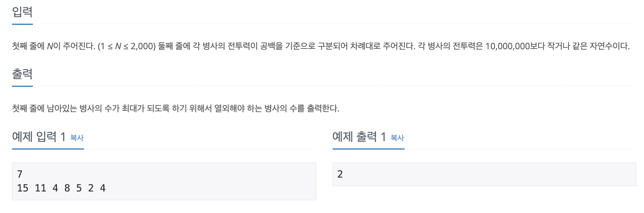Click the value 8 in sample input
The height and width of the screenshot is (213, 644).
[67, 188]
